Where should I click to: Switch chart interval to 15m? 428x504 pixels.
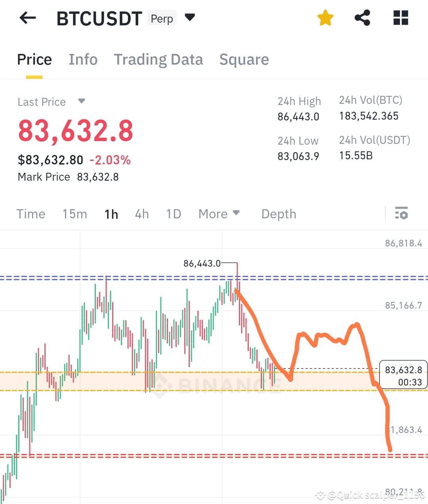pyautogui.click(x=75, y=214)
